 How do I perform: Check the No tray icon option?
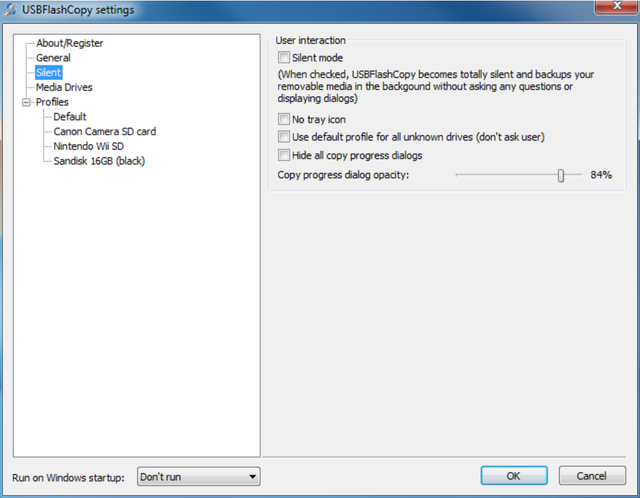284,119
